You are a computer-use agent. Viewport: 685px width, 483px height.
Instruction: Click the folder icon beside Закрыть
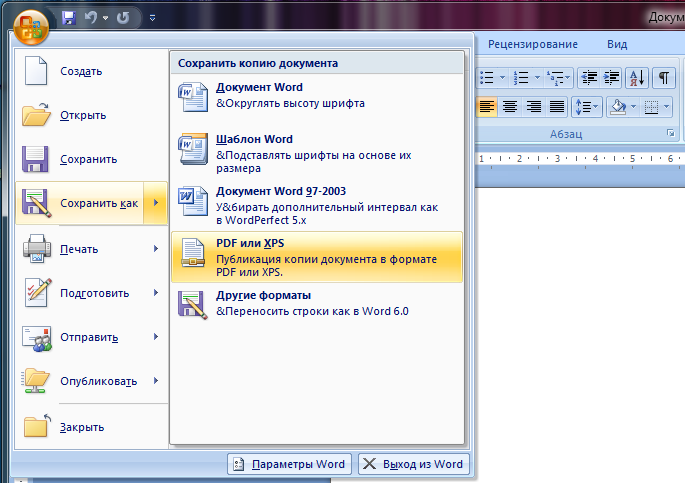[37, 425]
